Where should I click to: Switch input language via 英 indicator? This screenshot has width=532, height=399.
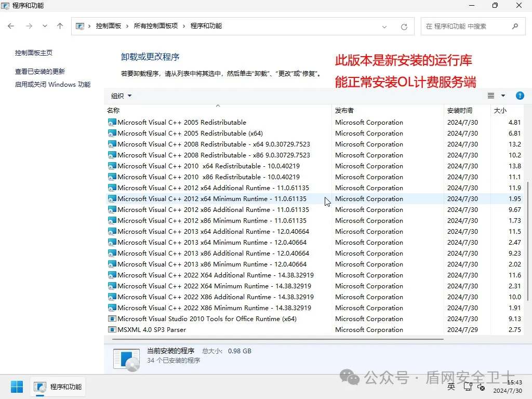[x=451, y=387]
